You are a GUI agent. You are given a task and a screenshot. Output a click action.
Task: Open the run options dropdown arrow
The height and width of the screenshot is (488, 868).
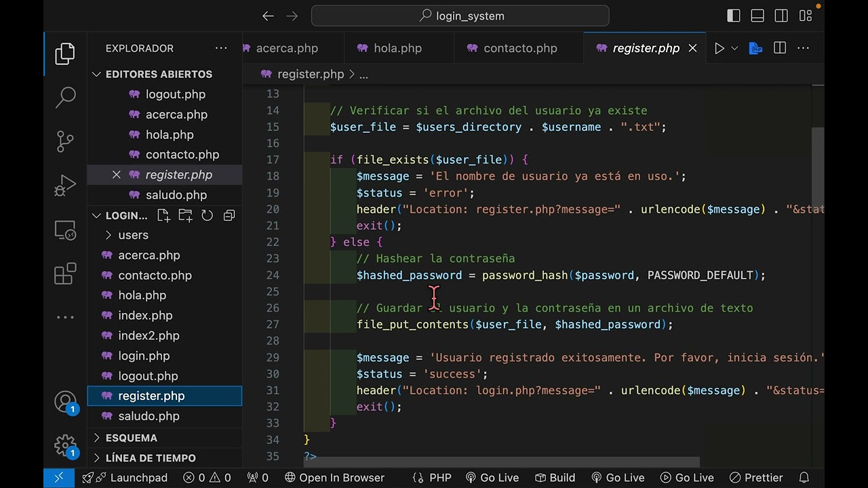click(x=734, y=48)
